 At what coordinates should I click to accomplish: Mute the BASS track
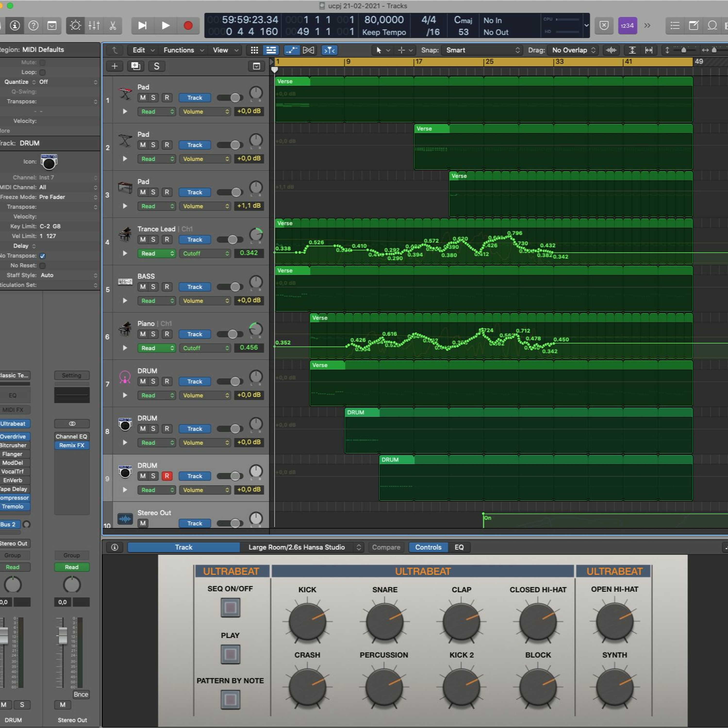143,287
